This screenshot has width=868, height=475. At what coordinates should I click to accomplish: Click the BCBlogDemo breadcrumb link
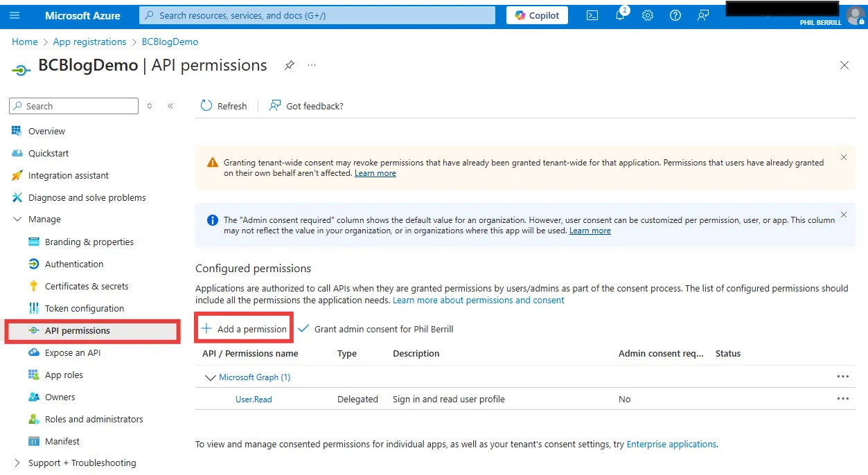[x=170, y=42]
